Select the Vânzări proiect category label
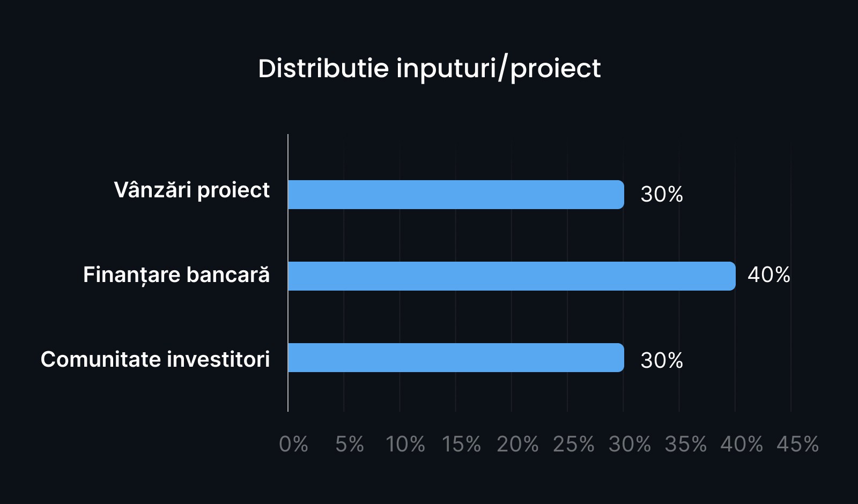 192,190
